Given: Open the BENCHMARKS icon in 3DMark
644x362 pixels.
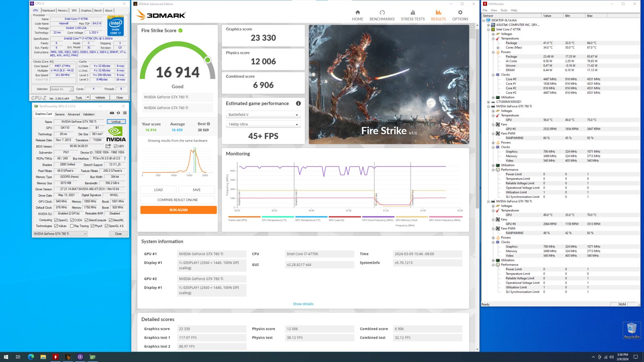Looking at the screenshot, I should pos(382,12).
